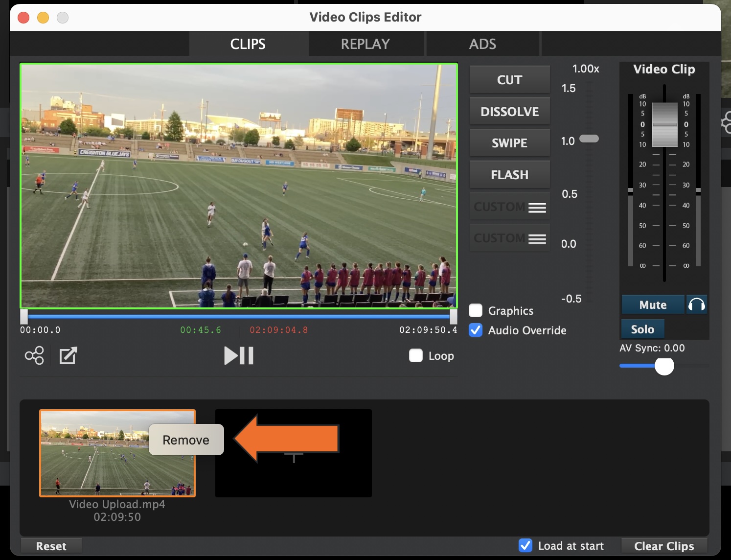Select the SWIPE transition
731x560 pixels.
509,143
